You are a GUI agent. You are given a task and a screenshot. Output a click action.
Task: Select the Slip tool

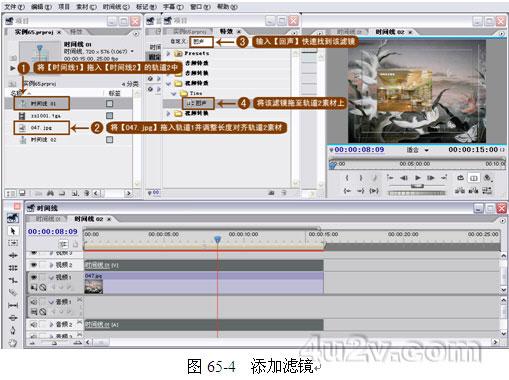pyautogui.click(x=13, y=305)
